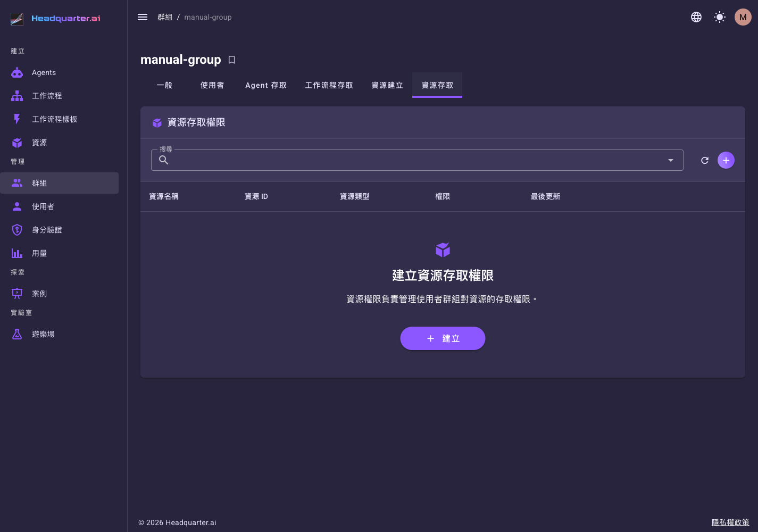Click the purple plus add button
The width and height of the screenshot is (758, 532).
726,160
